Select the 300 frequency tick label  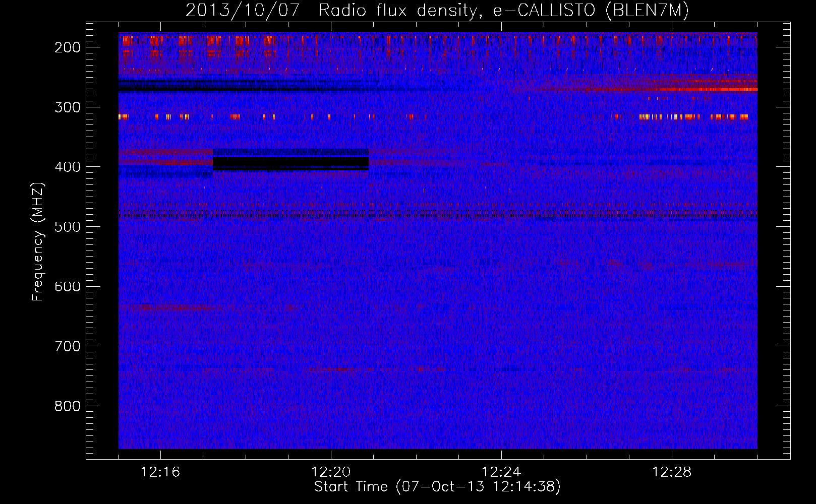(x=68, y=107)
